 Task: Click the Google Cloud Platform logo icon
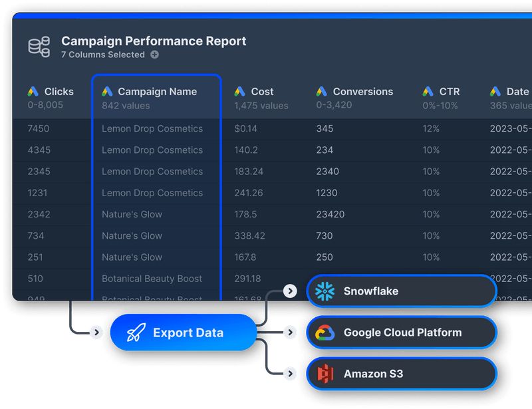324,332
